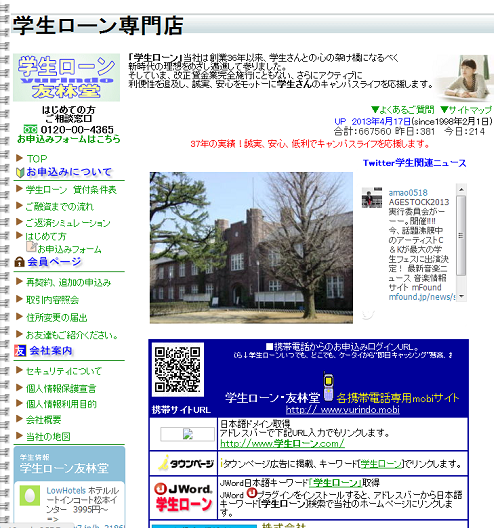This screenshot has height=528, width=500.
Task: Click the QR code image
Action: 177,369
